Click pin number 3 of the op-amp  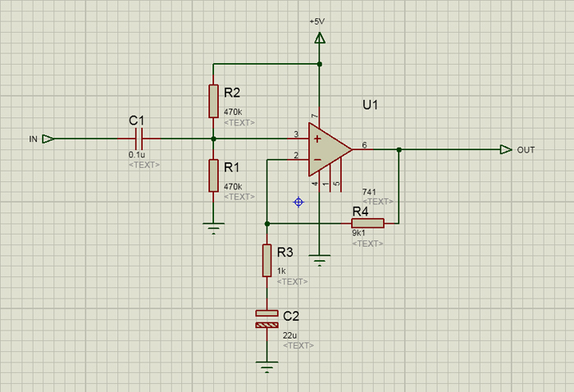296,134
